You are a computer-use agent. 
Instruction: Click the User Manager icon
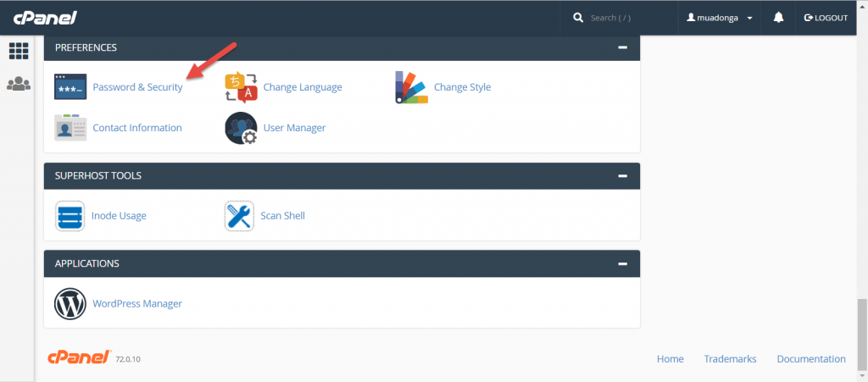241,128
